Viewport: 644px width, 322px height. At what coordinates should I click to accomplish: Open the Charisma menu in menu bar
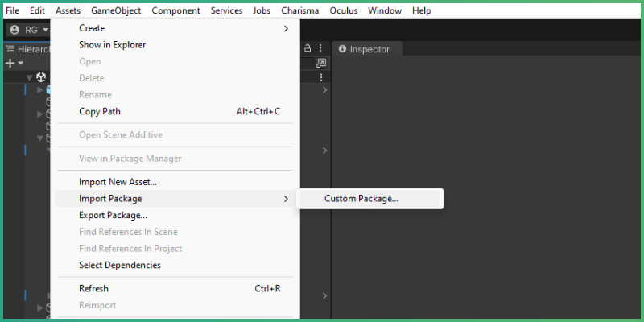(x=299, y=10)
